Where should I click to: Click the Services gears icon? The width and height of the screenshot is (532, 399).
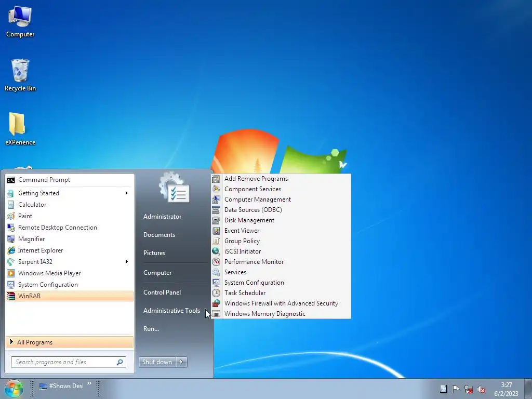(x=216, y=272)
